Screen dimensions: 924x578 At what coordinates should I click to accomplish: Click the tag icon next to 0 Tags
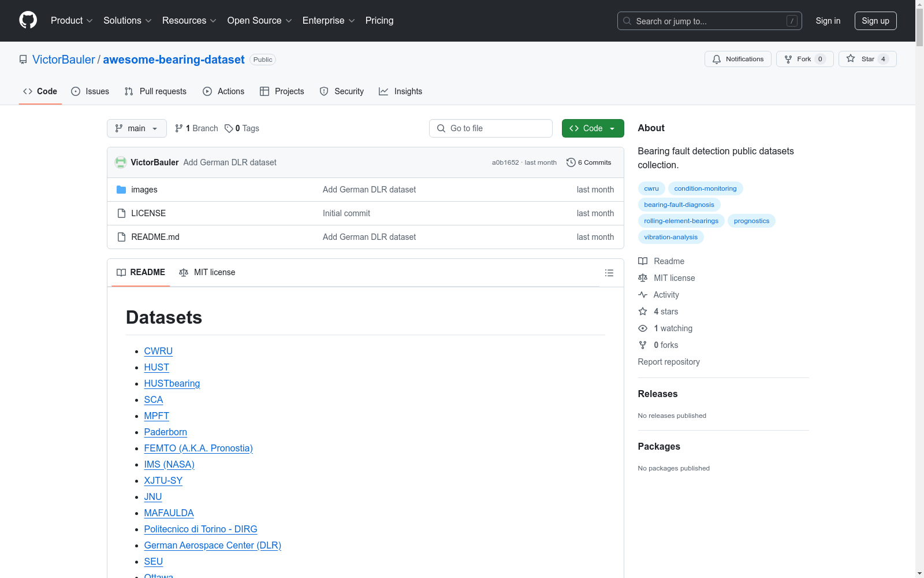(x=229, y=128)
